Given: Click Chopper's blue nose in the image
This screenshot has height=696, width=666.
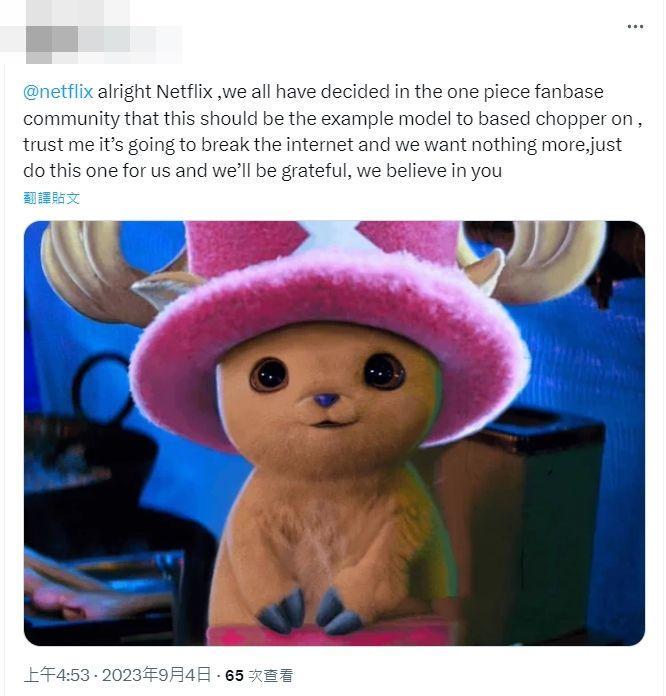Looking at the screenshot, I should pyautogui.click(x=326, y=400).
